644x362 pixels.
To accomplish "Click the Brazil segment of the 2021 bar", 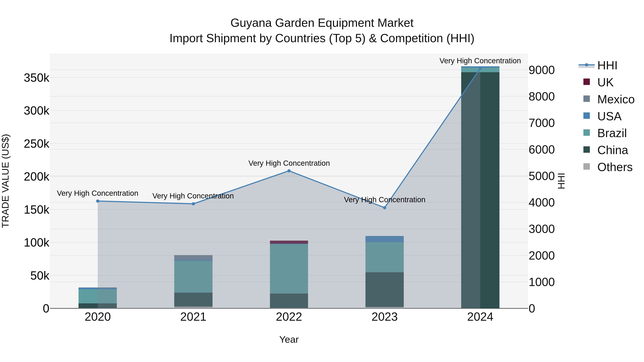I will point(193,277).
